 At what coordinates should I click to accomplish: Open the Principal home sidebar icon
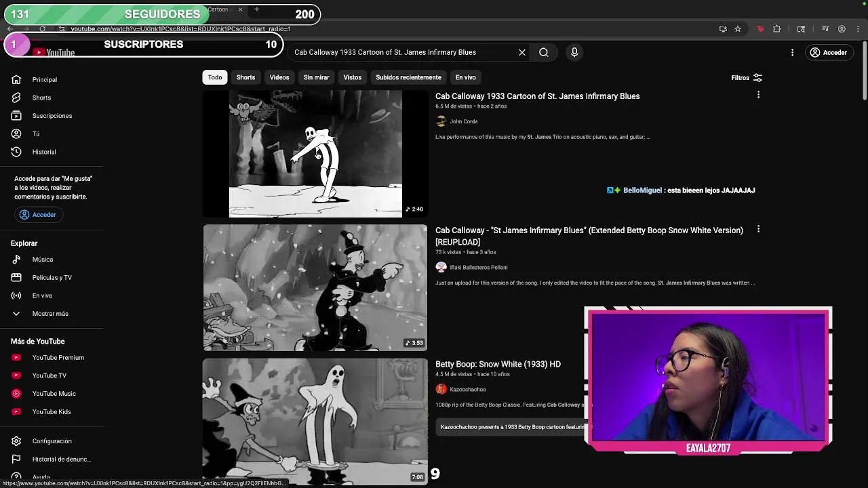pyautogui.click(x=16, y=79)
